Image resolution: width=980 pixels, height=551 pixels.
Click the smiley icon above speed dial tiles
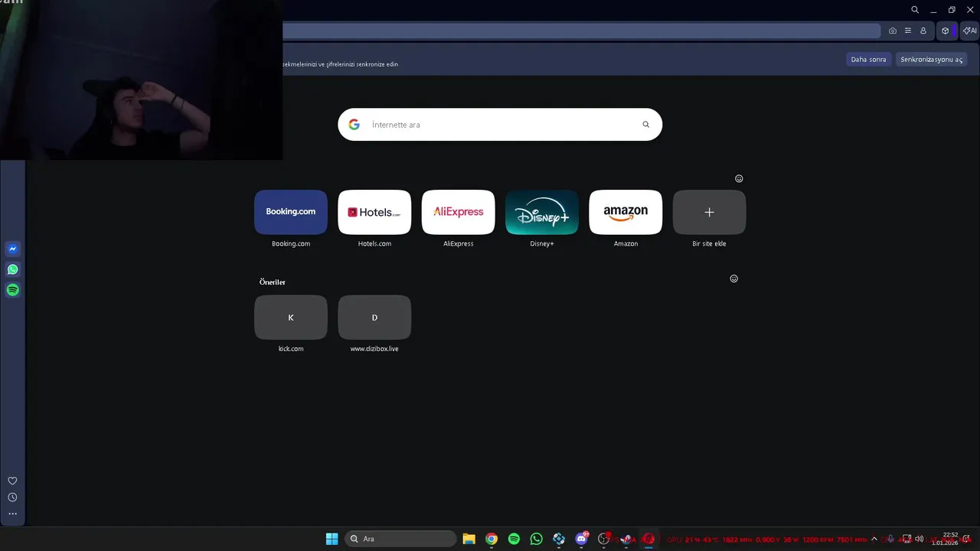click(x=739, y=178)
